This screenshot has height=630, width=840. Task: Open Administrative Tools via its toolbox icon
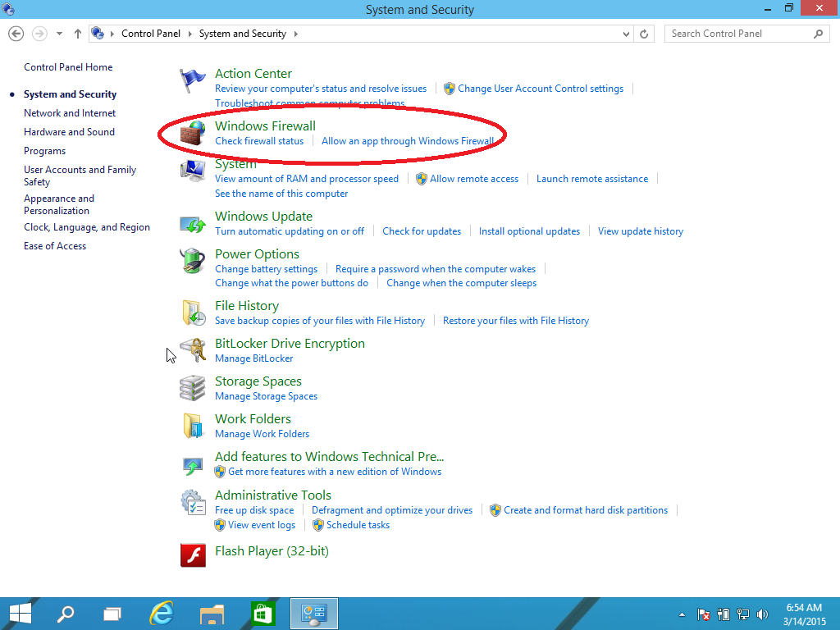[192, 501]
